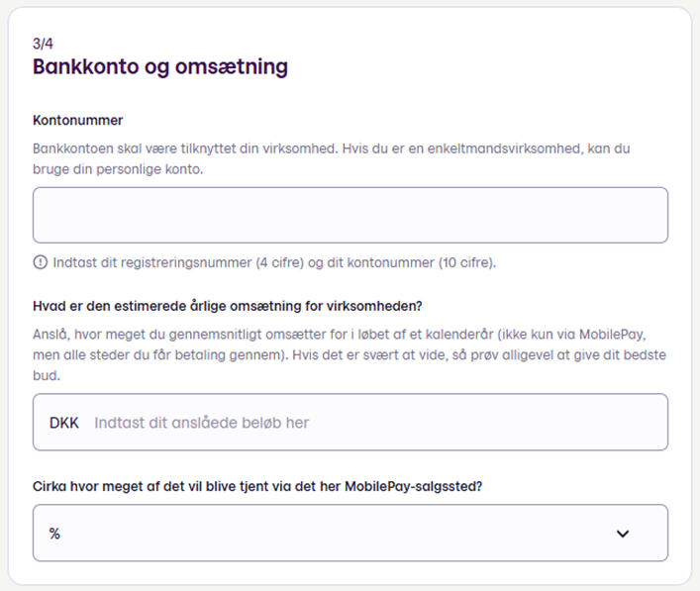Click the Indtast dit registreringsnummer hint text
700x591 pixels.
pos(274,262)
